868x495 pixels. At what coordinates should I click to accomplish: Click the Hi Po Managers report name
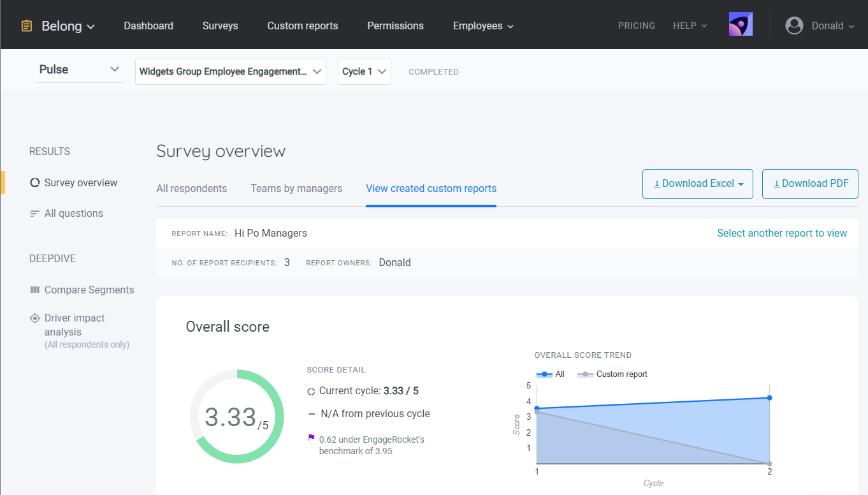pyautogui.click(x=271, y=233)
